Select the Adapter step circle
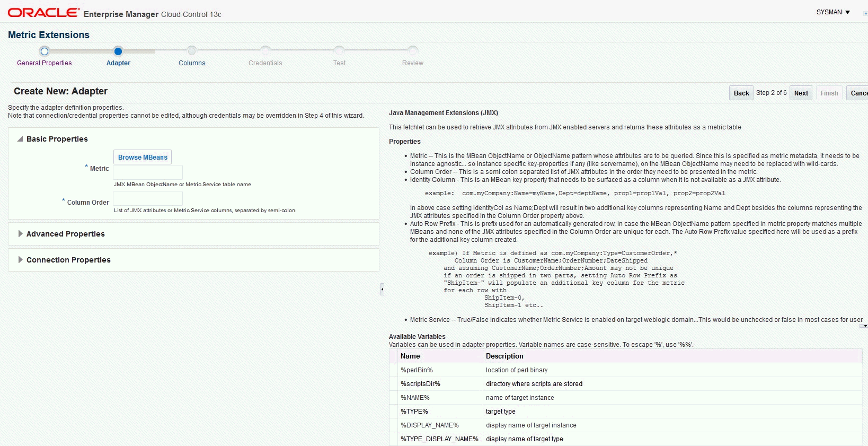The image size is (868, 446). [118, 51]
